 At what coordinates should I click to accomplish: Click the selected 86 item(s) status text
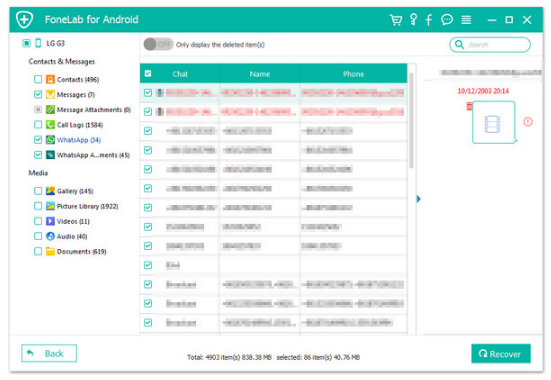pyautogui.click(x=318, y=357)
